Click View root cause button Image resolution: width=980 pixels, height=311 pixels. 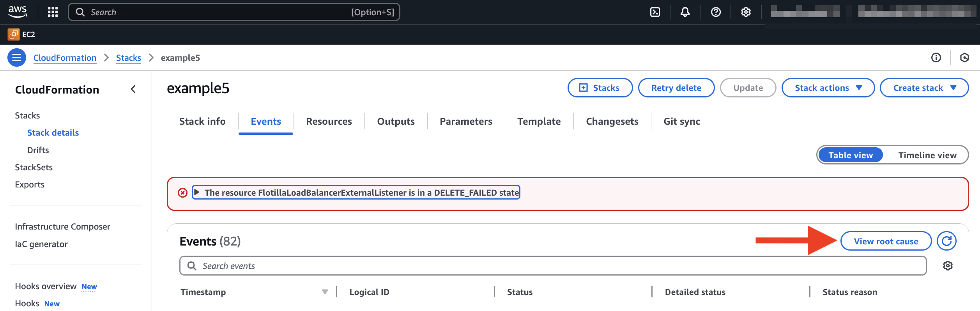point(886,241)
